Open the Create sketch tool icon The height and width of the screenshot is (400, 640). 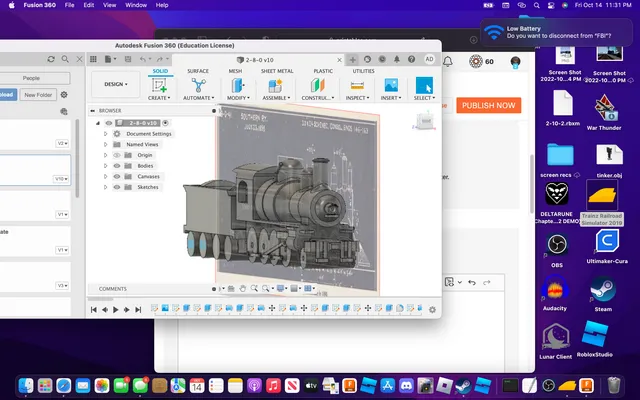[159, 86]
